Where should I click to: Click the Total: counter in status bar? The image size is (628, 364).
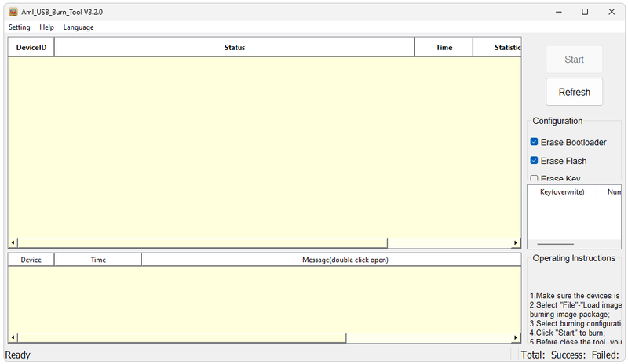[x=533, y=355]
